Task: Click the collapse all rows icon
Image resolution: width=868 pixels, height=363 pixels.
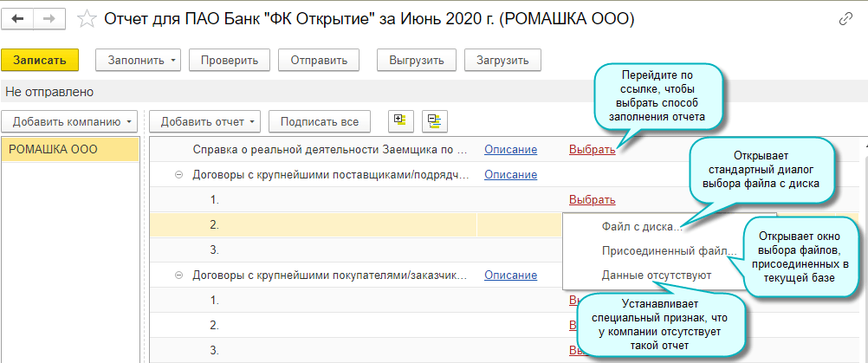Action: click(434, 120)
